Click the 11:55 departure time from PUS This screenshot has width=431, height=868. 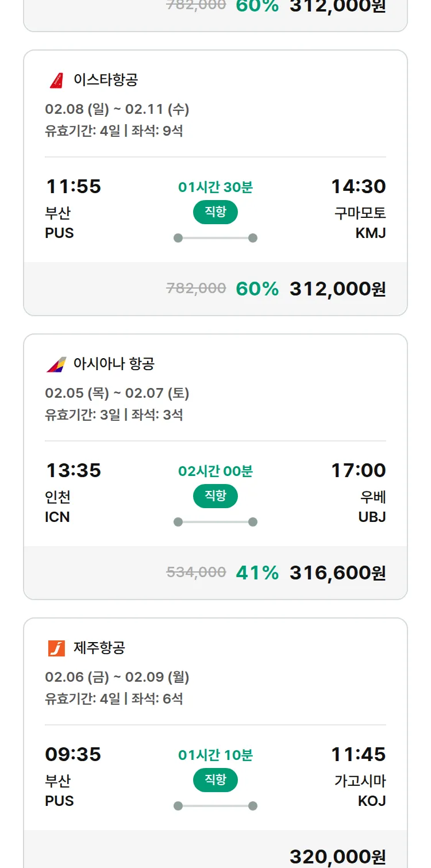[73, 186]
